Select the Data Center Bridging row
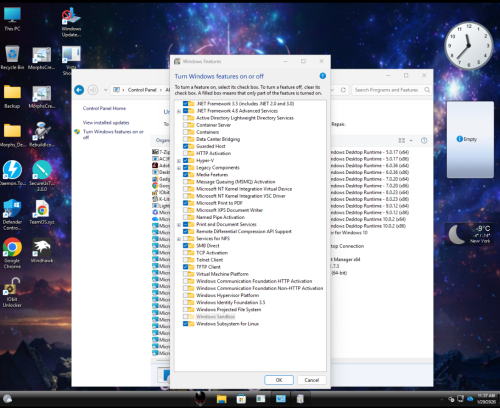The image size is (500, 408). (218, 139)
